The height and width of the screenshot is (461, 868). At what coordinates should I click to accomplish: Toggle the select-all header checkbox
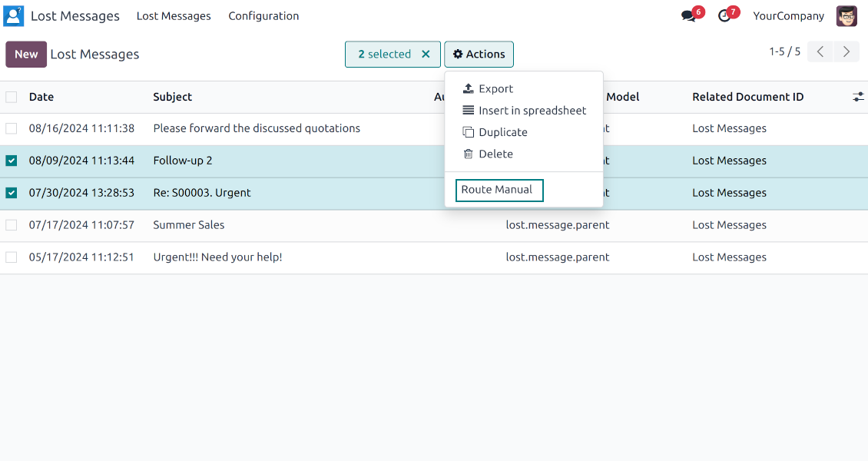[12, 97]
